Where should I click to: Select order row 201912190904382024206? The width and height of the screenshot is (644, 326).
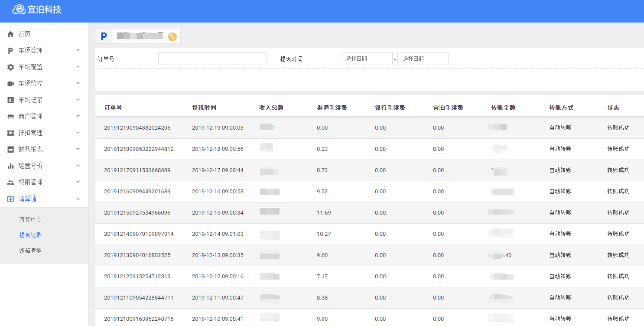[137, 128]
